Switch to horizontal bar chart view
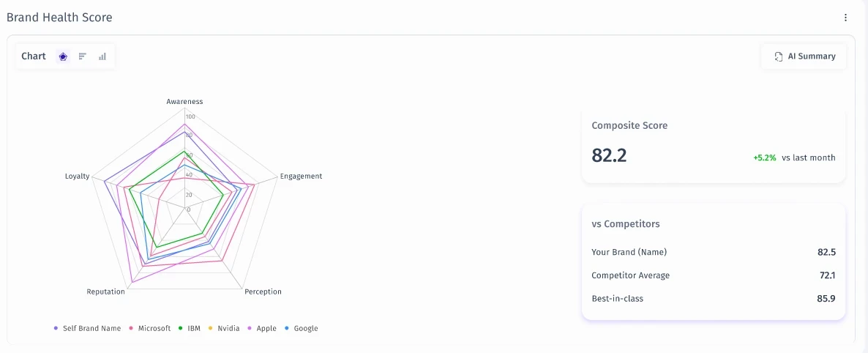Image resolution: width=868 pixels, height=353 pixels. (83, 56)
